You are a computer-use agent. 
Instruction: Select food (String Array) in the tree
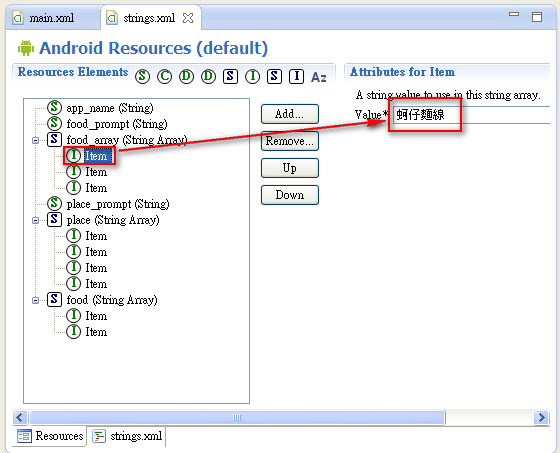click(102, 300)
